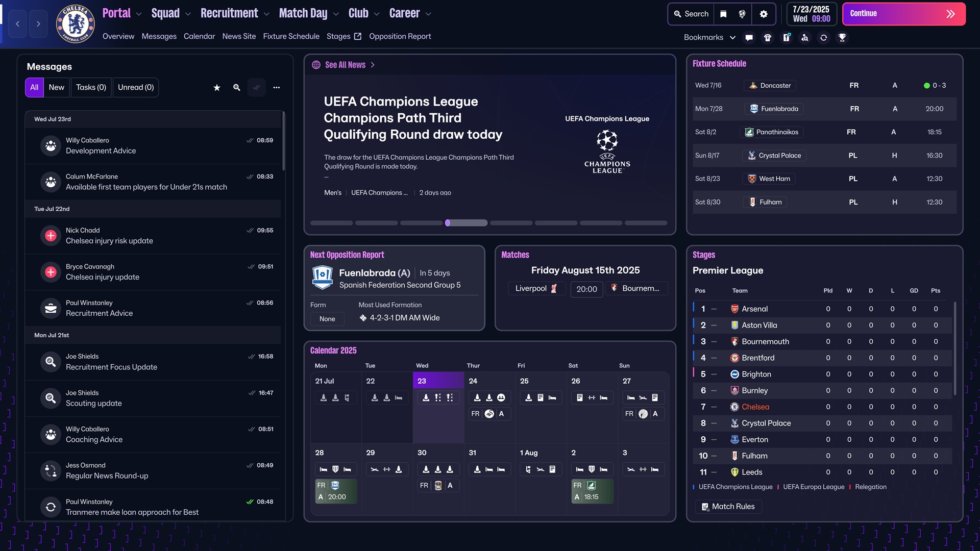Expand the Career menu chevron
The width and height of the screenshot is (980, 551).
tap(429, 14)
